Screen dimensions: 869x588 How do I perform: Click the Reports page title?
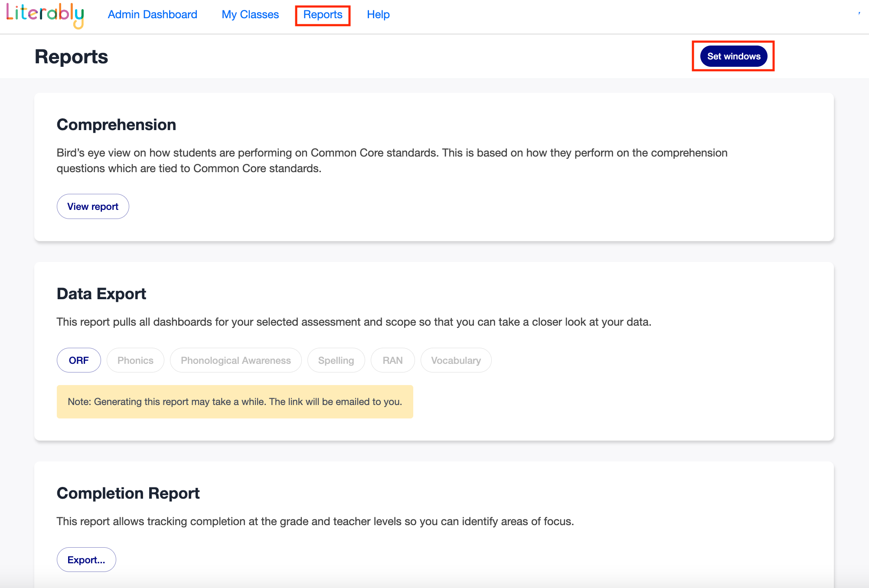[x=71, y=57]
